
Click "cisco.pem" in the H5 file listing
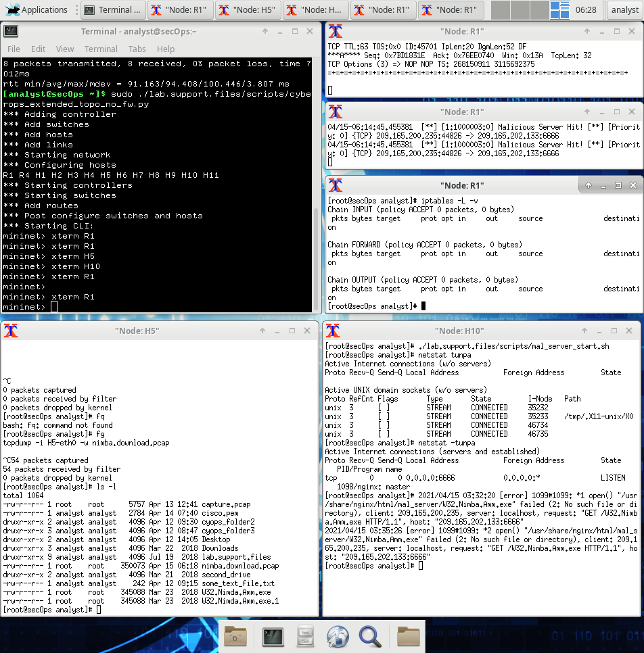point(220,513)
